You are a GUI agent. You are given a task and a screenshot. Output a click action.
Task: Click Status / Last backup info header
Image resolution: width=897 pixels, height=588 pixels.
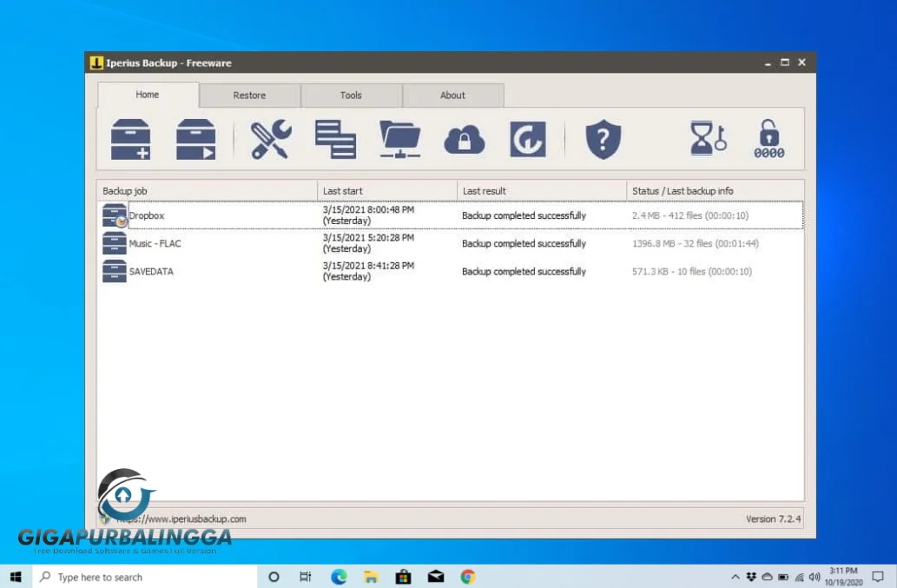coord(716,191)
